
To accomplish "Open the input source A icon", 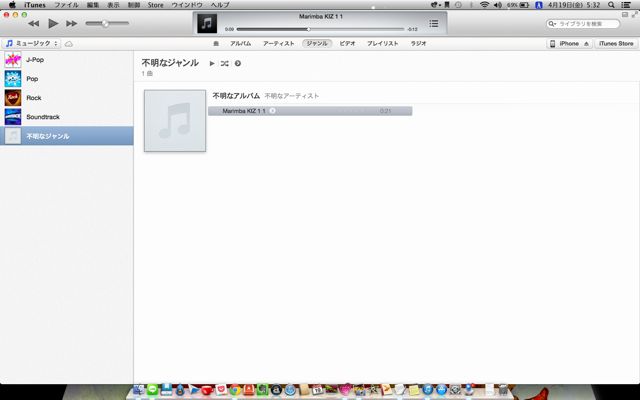I will [539, 5].
